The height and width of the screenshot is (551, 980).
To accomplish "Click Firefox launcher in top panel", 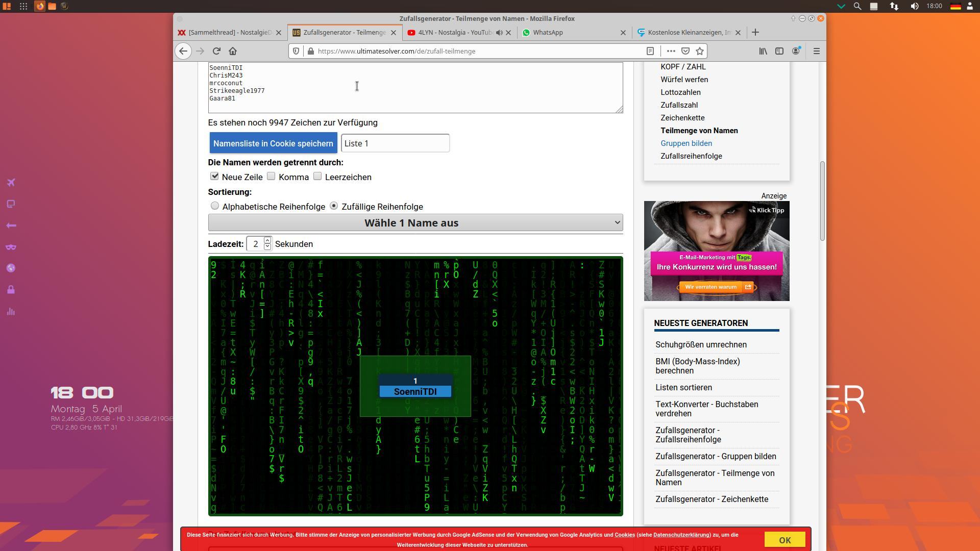I will click(x=40, y=6).
